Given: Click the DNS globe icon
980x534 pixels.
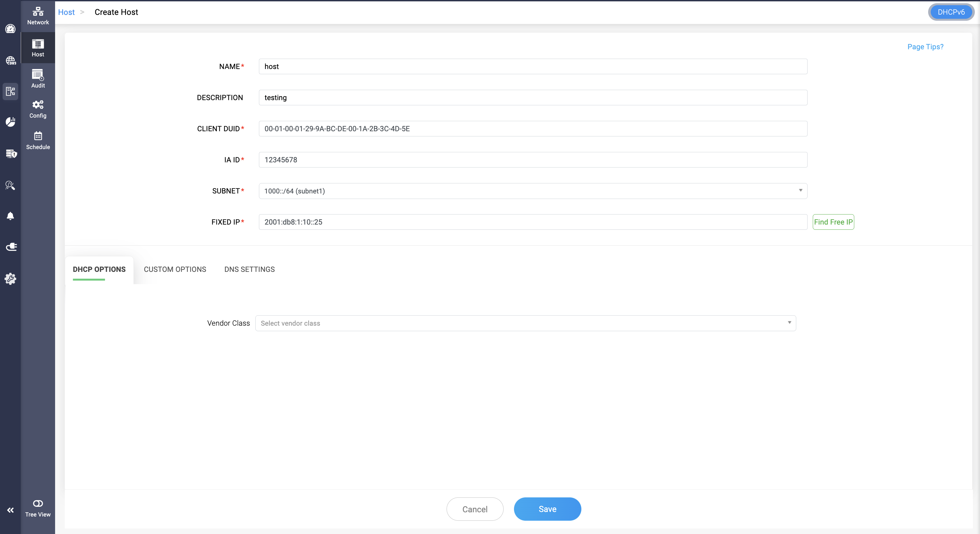Looking at the screenshot, I should pos(10,61).
